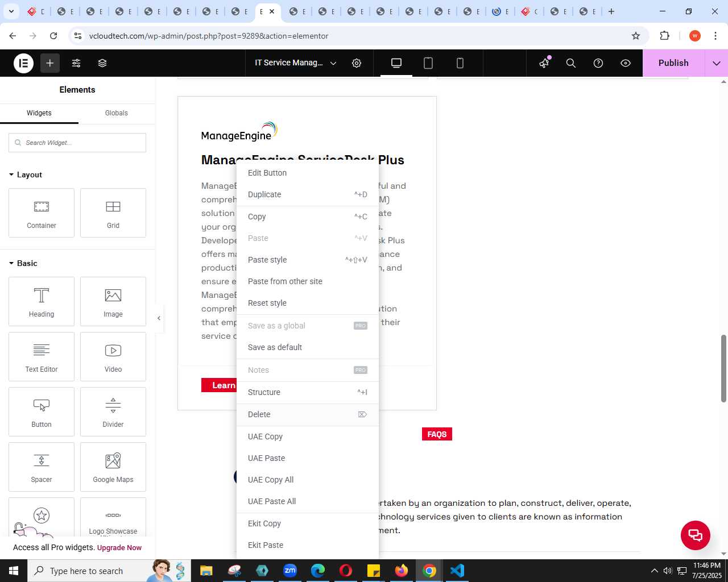The height and width of the screenshot is (582, 728).
Task: Click the browser address bar URL
Action: click(209, 36)
